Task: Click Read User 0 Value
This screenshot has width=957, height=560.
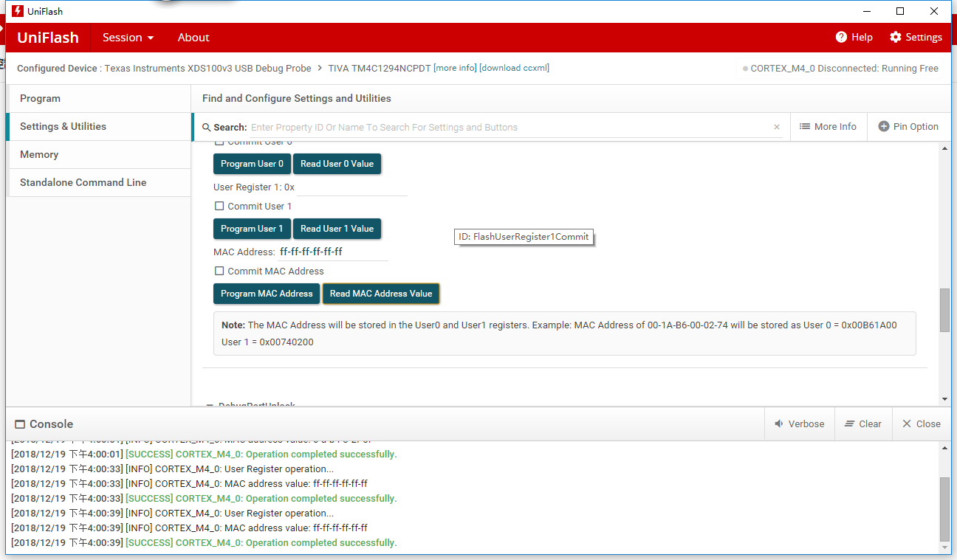Action: [x=337, y=164]
